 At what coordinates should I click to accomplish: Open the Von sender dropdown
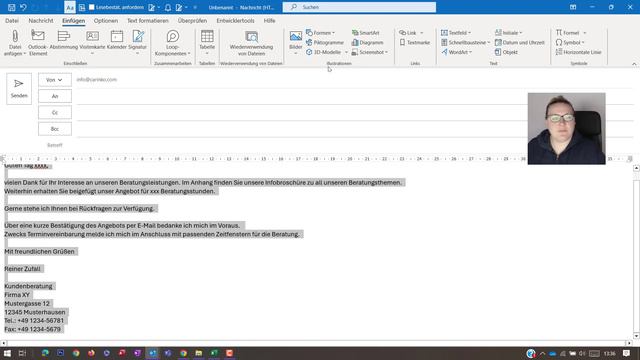[x=55, y=80]
